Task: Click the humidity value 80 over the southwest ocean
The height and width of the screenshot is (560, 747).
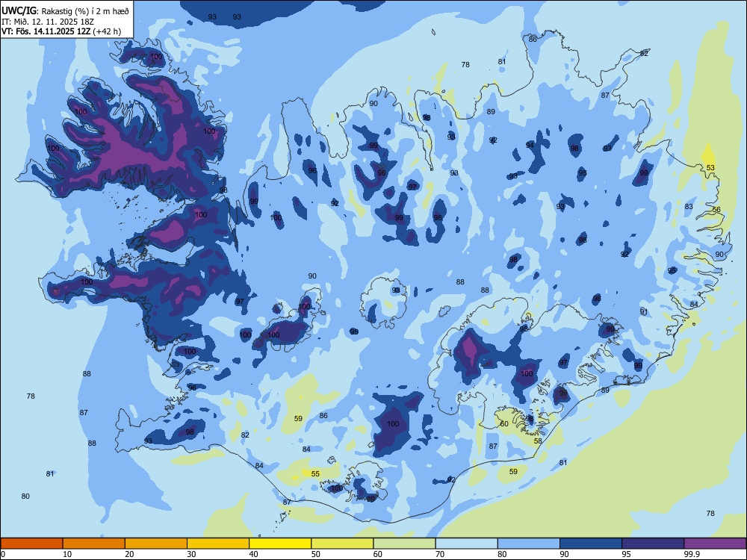Action: pyautogui.click(x=25, y=497)
